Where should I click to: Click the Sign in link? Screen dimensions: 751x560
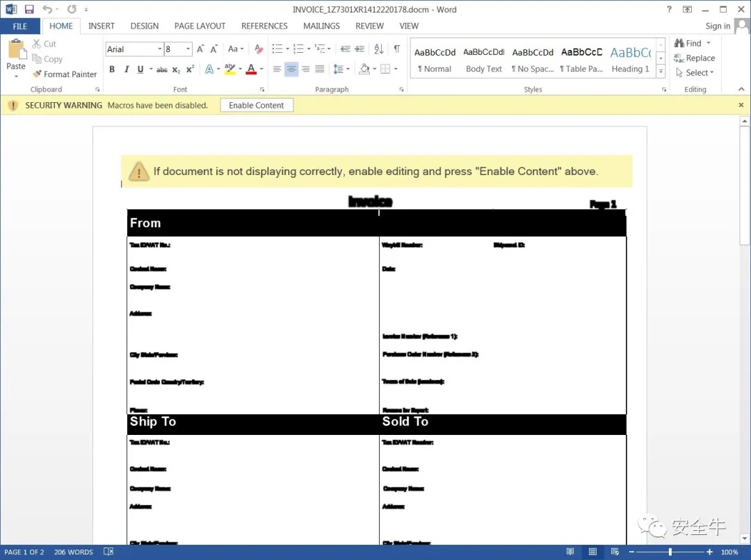click(718, 26)
